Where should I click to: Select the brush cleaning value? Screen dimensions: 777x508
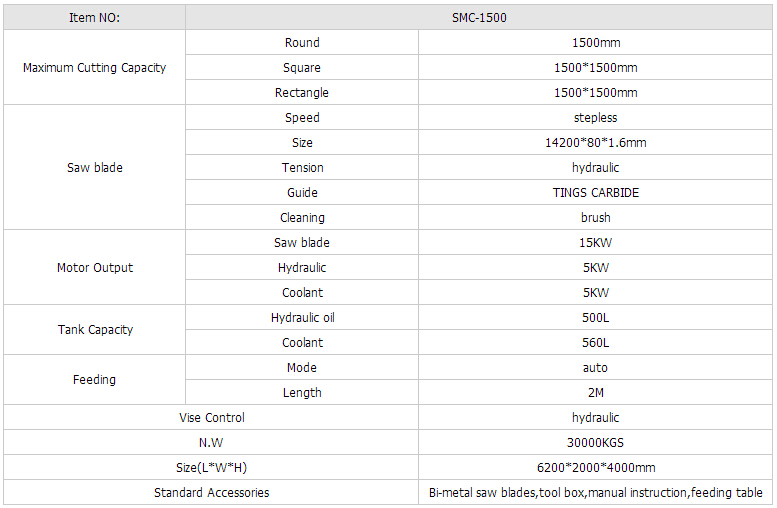point(595,218)
